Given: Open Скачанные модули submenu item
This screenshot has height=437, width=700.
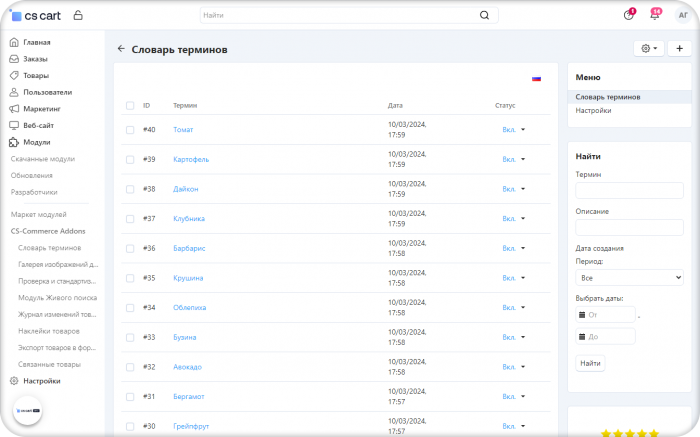Looking at the screenshot, I should tap(43, 159).
